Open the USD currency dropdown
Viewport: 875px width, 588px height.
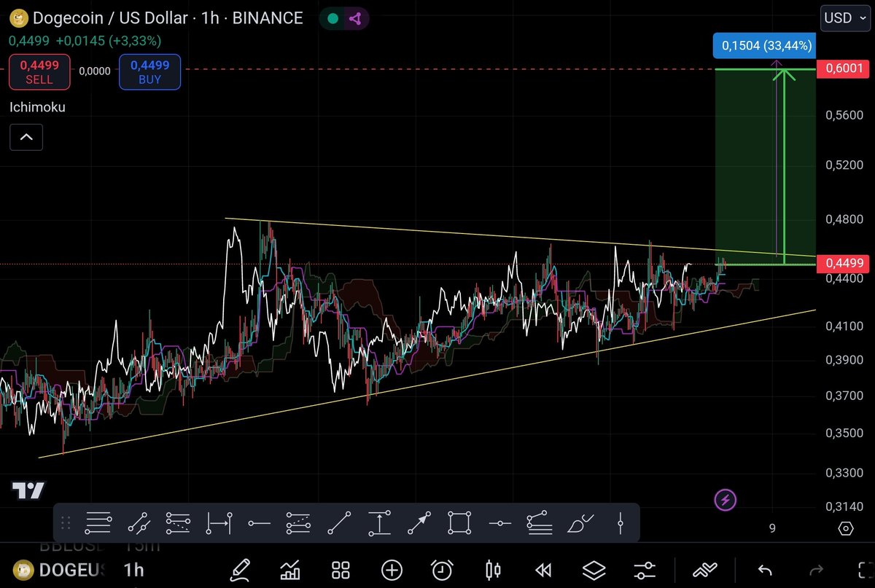(844, 17)
